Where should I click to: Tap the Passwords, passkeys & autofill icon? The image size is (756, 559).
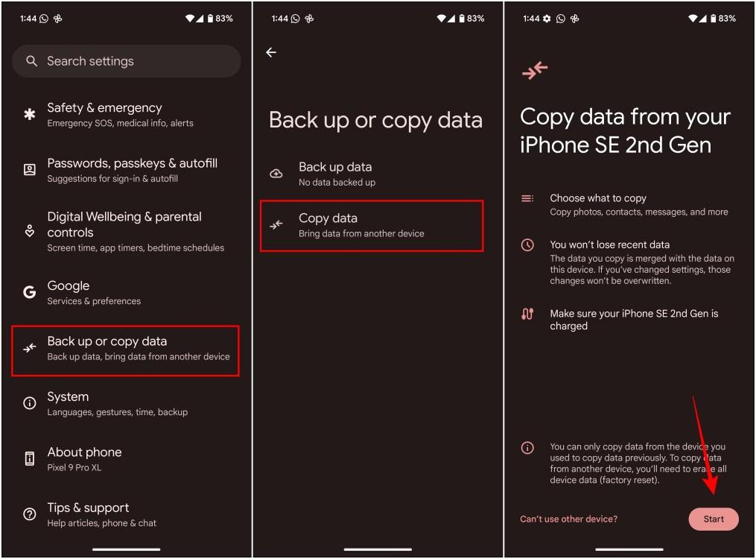29,170
